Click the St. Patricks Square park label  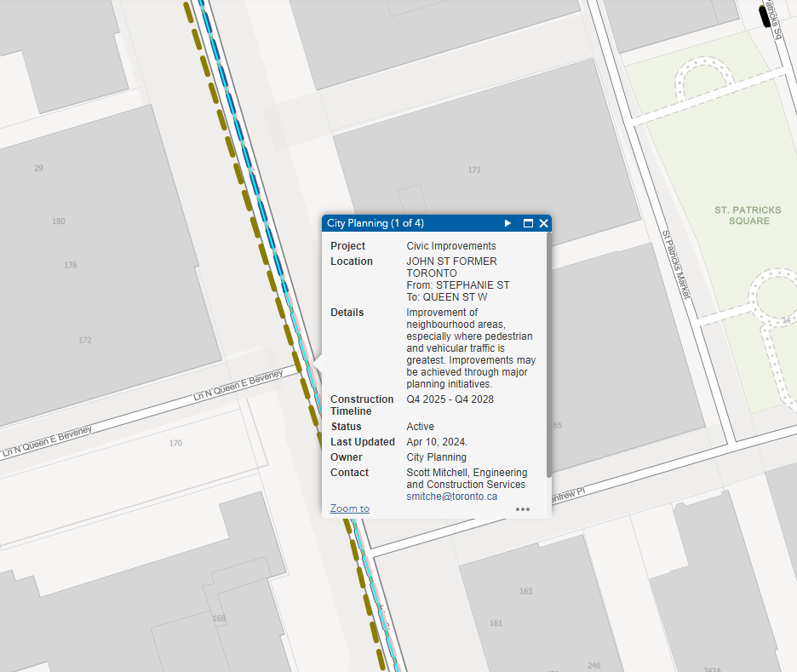click(743, 215)
